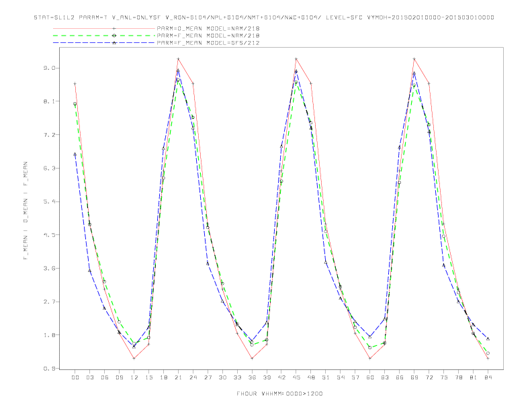Click y-axis tick label 5.4

point(49,201)
